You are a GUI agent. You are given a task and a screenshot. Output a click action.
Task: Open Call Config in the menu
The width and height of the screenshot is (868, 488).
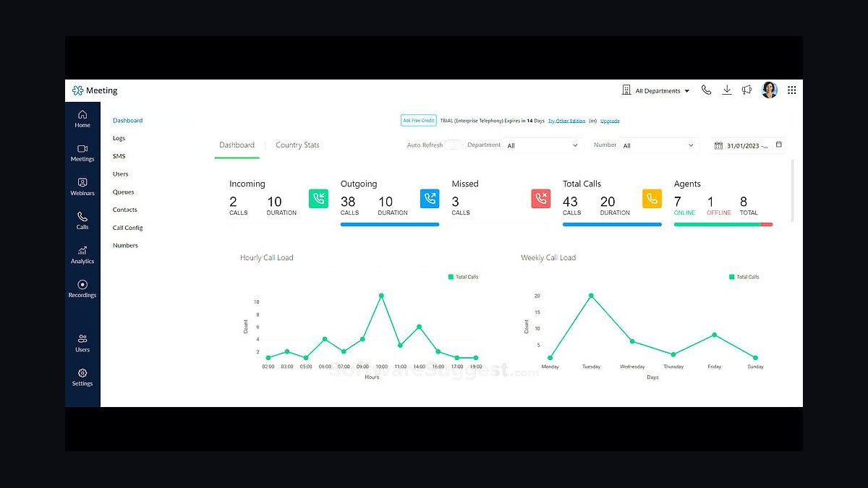pos(127,228)
